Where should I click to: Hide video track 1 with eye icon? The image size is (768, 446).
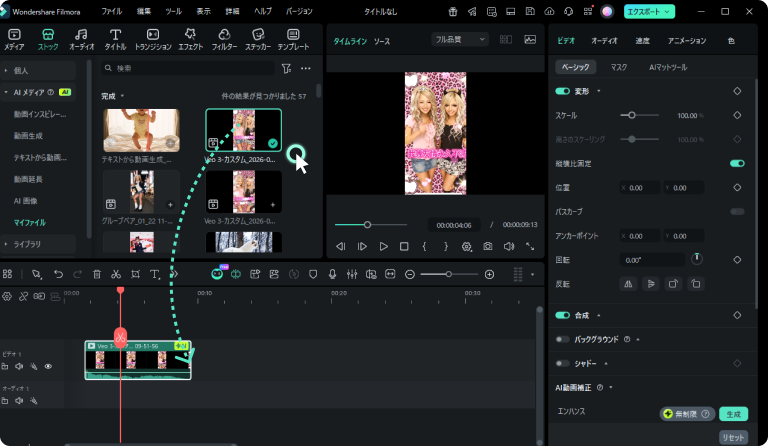48,366
